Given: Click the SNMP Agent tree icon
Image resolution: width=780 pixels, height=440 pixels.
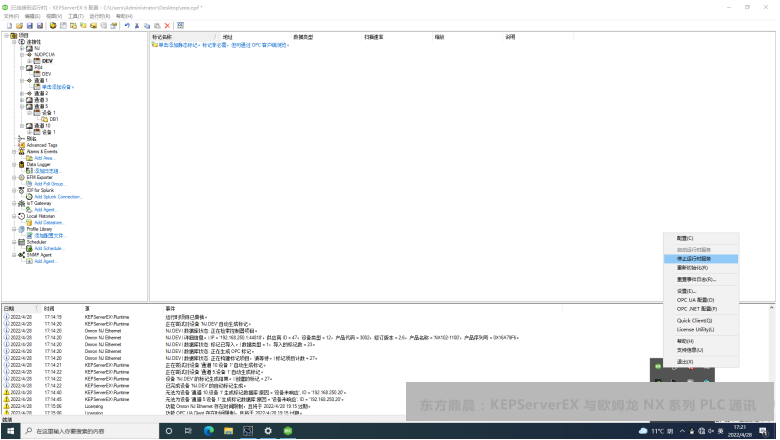Looking at the screenshot, I should tap(21, 255).
